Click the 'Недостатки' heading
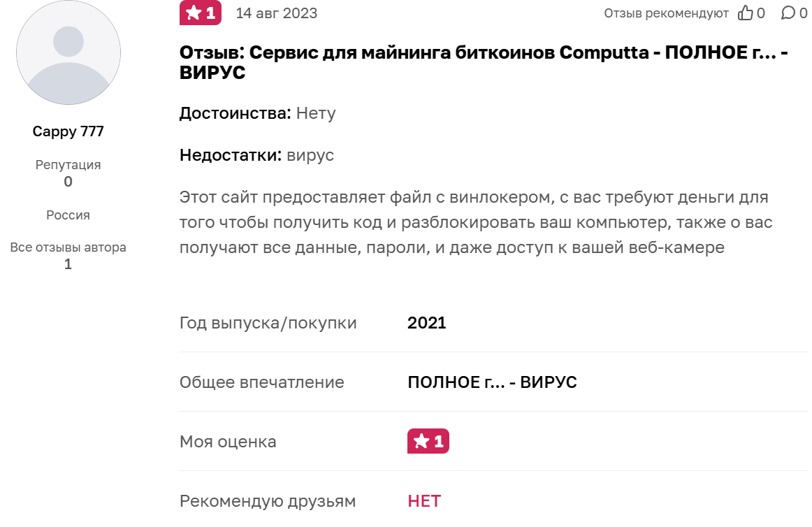 [x=231, y=155]
